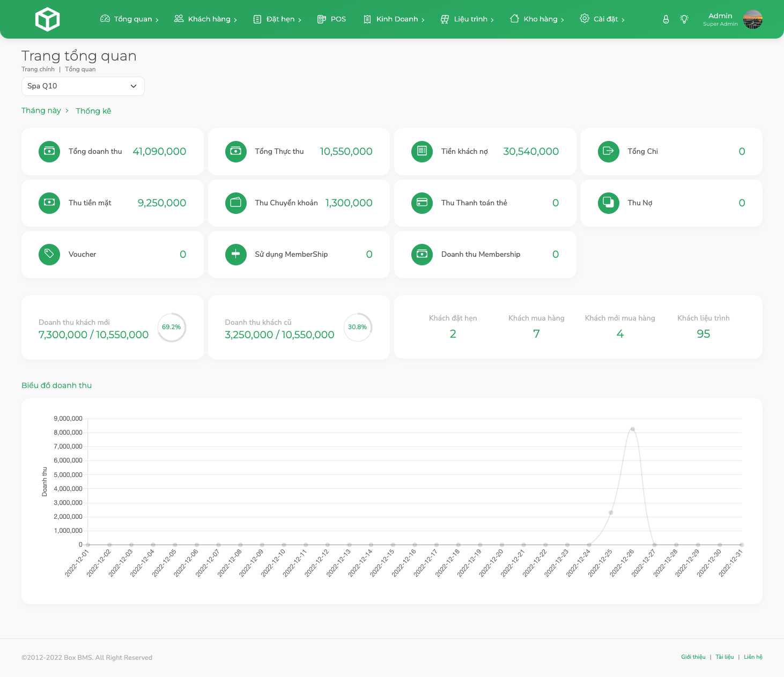The height and width of the screenshot is (677, 784).
Task: Click the 69.2% circular progress indicator
Action: [x=172, y=327]
